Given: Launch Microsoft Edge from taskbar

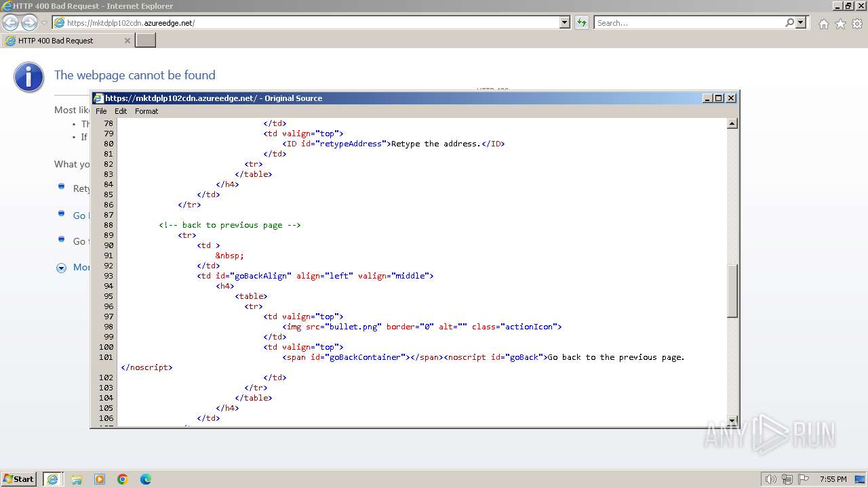Looking at the screenshot, I should coord(146,479).
